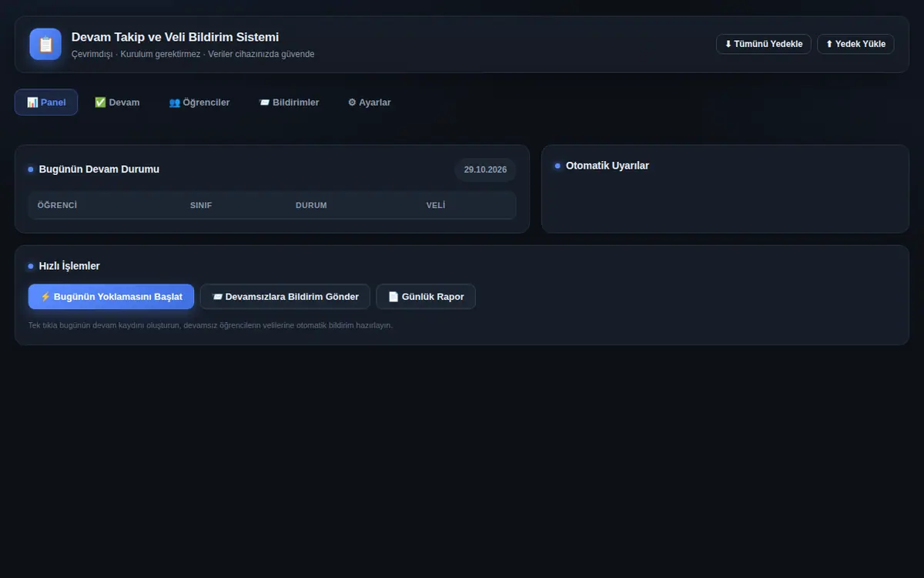Image resolution: width=924 pixels, height=578 pixels.
Task: Click the VELİ column header
Action: click(x=436, y=206)
